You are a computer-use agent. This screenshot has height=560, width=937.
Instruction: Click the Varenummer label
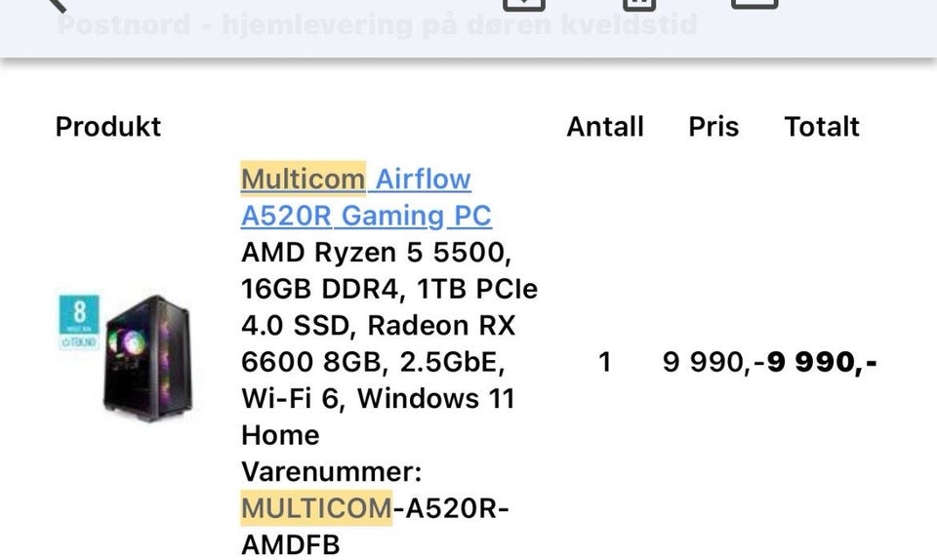[332, 471]
